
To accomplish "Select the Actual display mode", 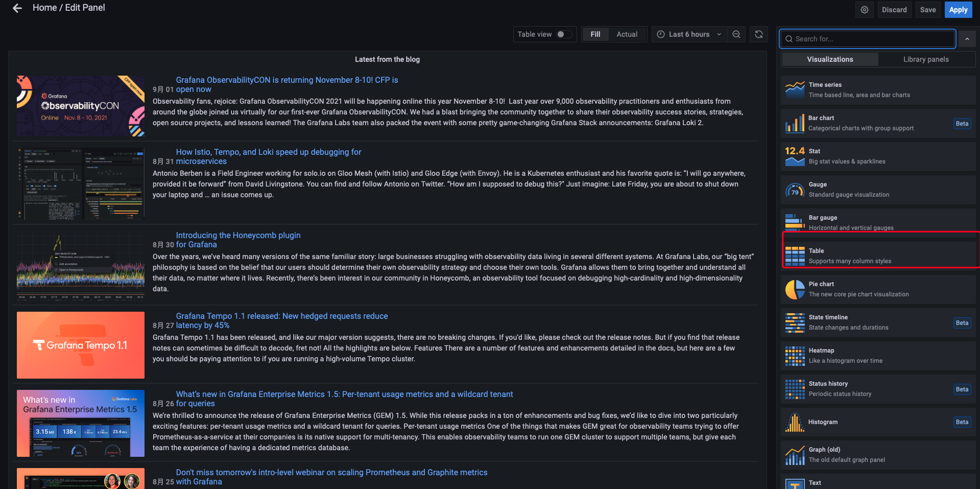I will pos(627,34).
